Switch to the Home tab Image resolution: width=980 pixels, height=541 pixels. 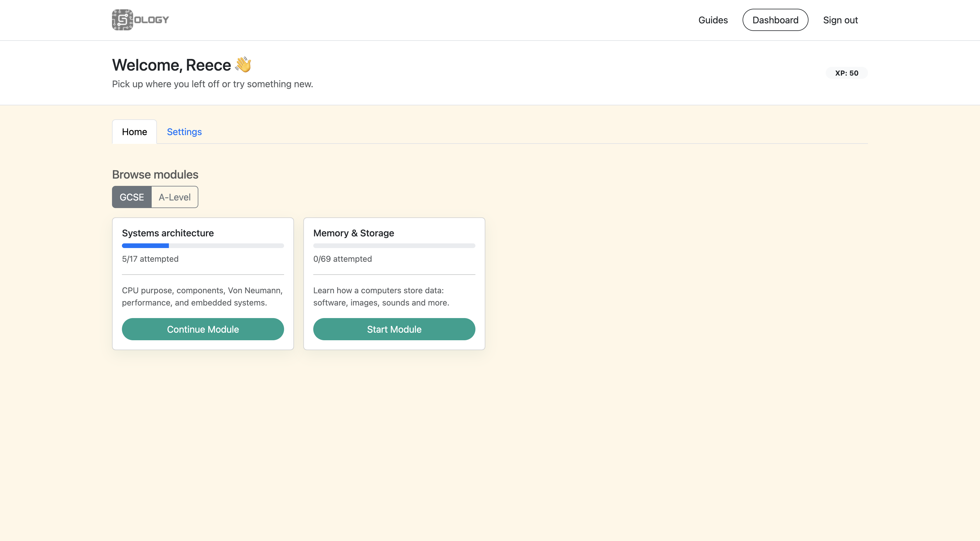[x=134, y=132]
